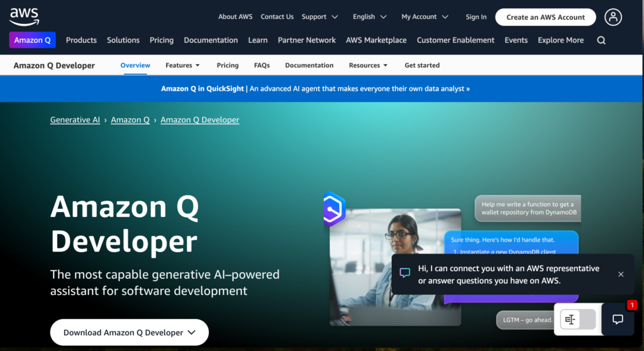Image resolution: width=644 pixels, height=351 pixels.
Task: Open the Explore More menu
Action: (560, 40)
